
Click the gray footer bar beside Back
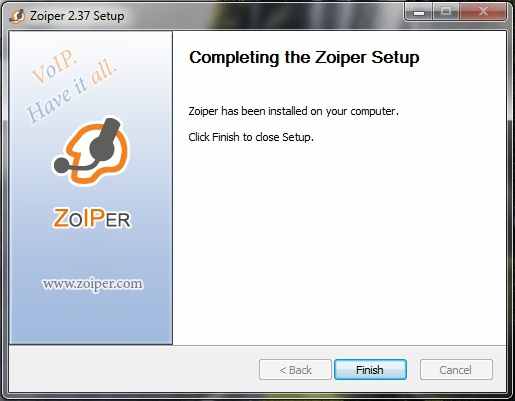pyautogui.click(x=133, y=369)
